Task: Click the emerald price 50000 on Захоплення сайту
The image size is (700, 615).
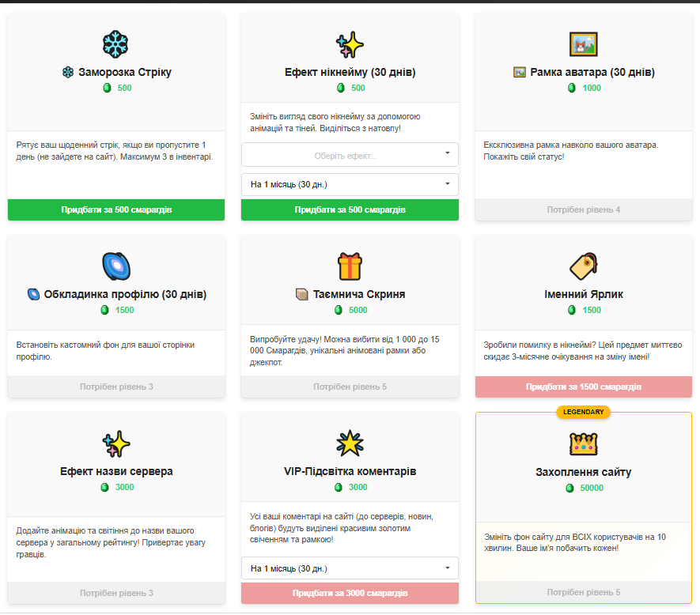Action: [x=591, y=489]
